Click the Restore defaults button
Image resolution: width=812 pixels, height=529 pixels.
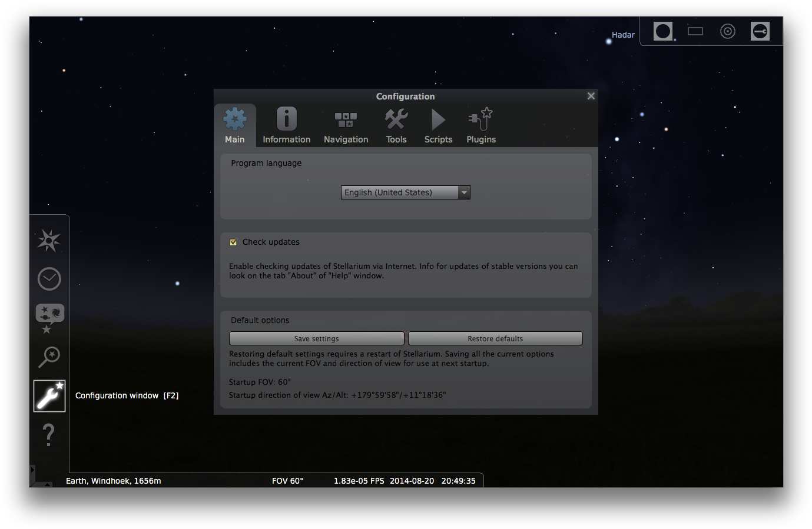point(495,338)
